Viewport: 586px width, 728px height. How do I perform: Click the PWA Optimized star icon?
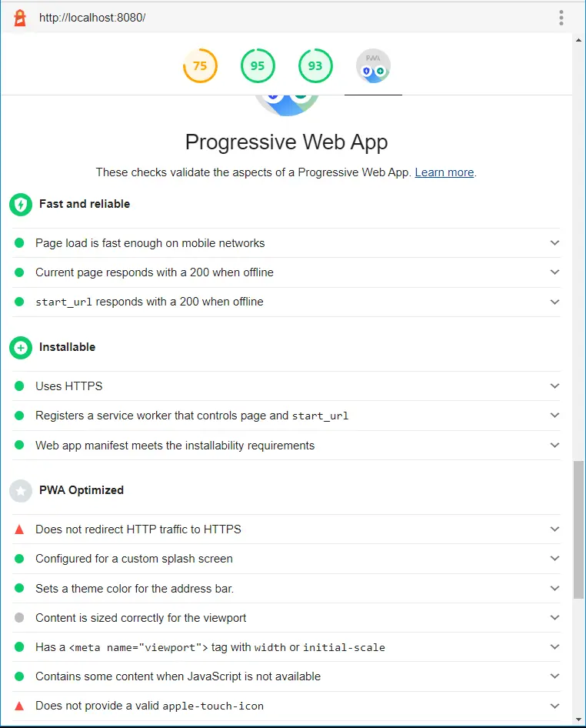(21, 491)
